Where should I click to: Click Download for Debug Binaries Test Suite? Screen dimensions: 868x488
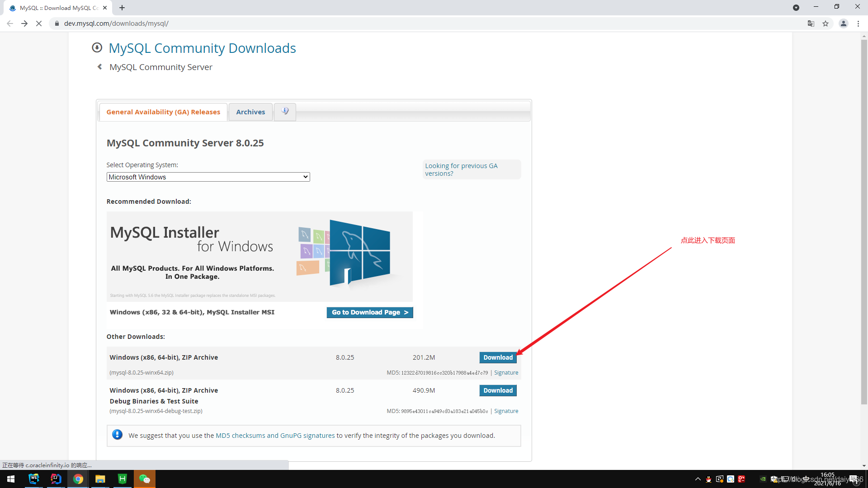(x=498, y=389)
